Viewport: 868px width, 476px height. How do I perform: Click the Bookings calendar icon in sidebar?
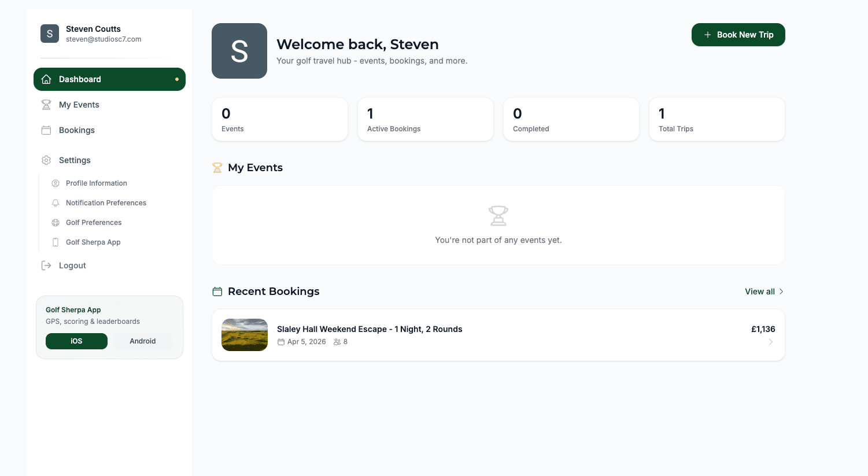coord(46,130)
